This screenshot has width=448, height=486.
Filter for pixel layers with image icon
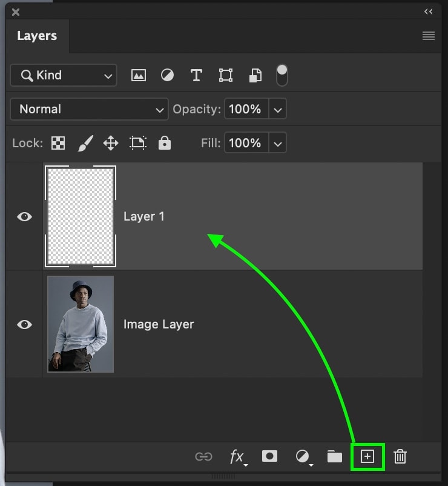click(x=139, y=75)
